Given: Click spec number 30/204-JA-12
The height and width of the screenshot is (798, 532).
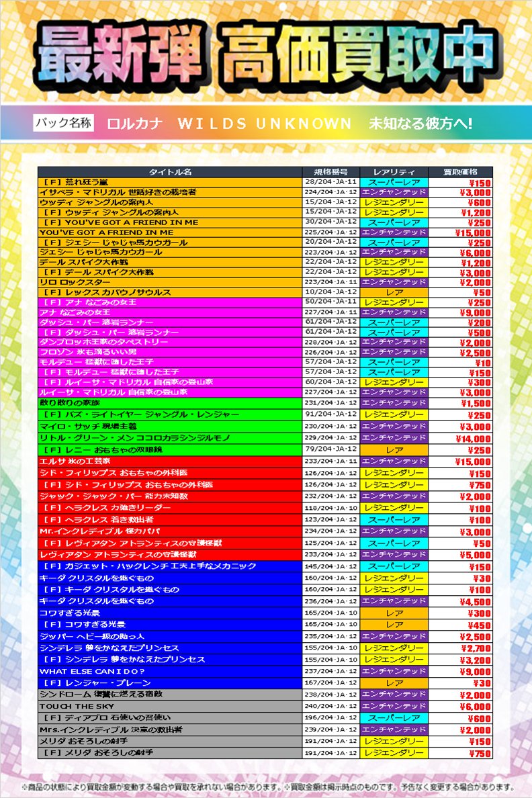Looking at the screenshot, I should (x=331, y=222).
